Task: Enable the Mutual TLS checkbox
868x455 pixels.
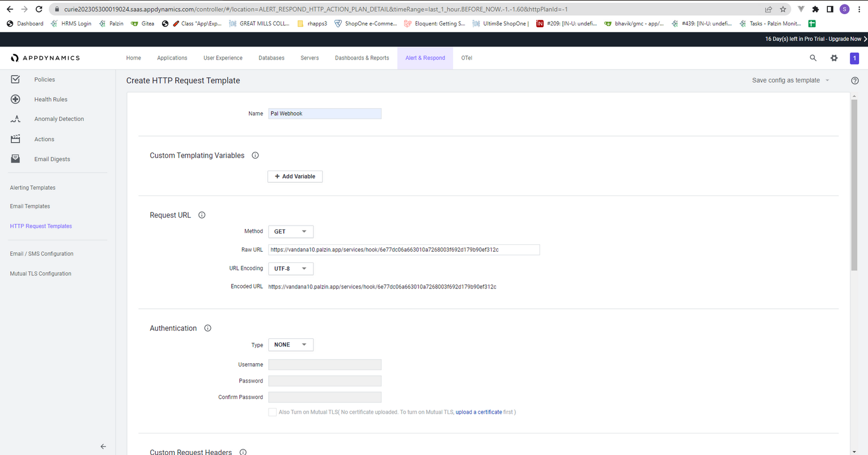Action: 272,412
